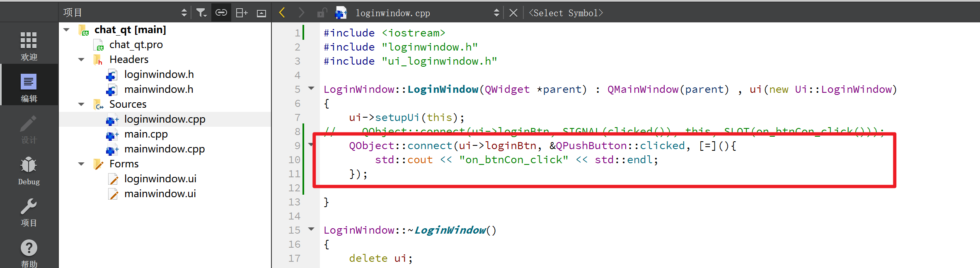980x268 pixels.
Task: Select loginwindow.ui under Forms
Action: [160, 179]
